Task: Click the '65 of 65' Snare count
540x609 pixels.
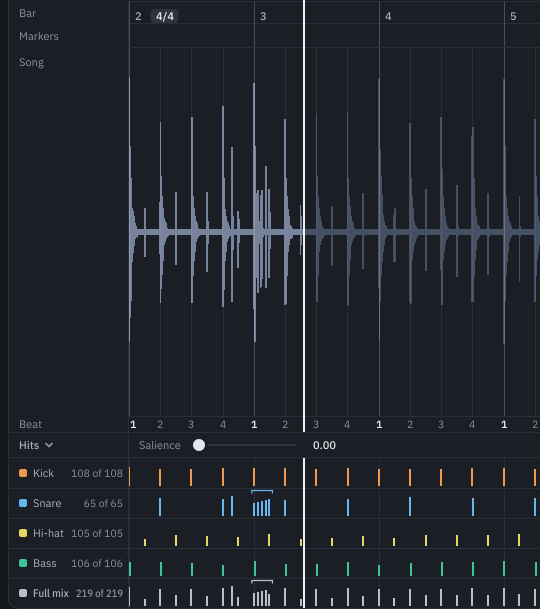Action: [x=103, y=503]
